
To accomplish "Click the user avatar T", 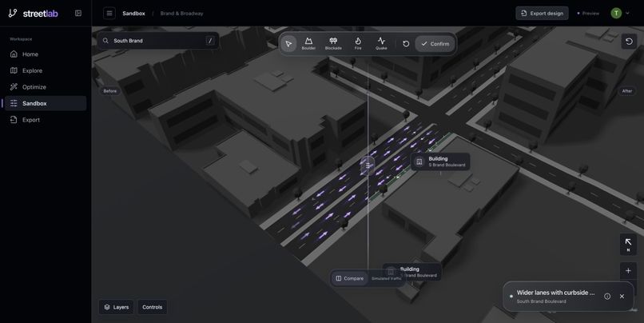I will coord(616,13).
